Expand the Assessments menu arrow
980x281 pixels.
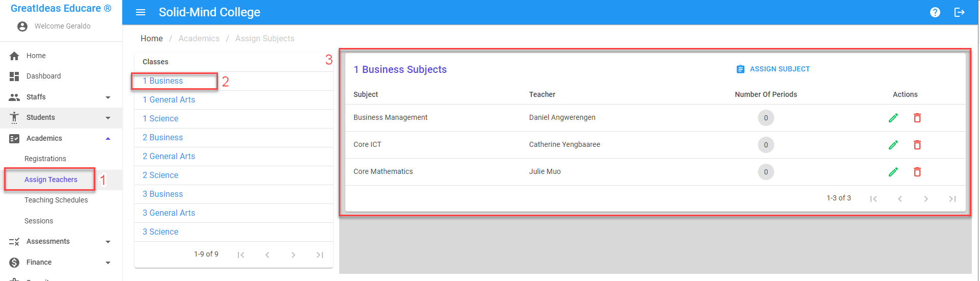pyautogui.click(x=108, y=242)
